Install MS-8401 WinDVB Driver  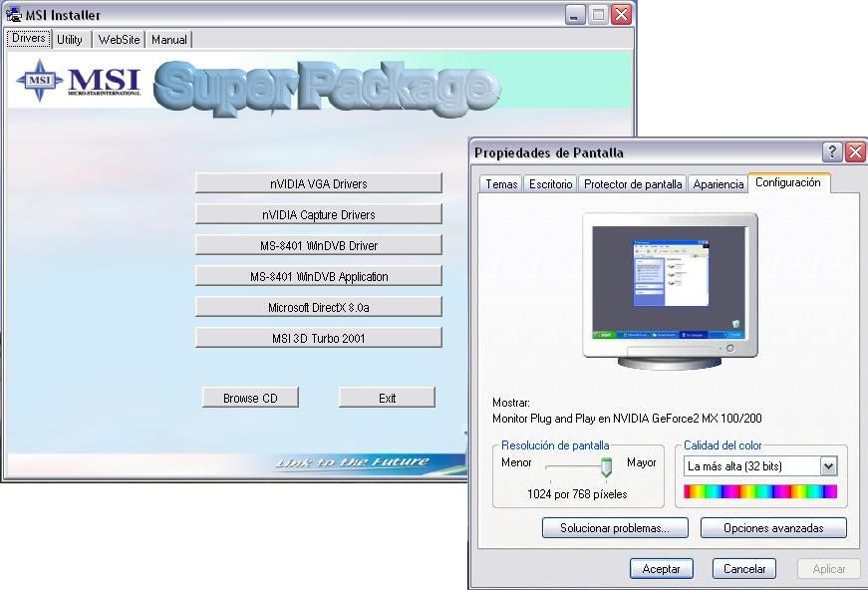[x=318, y=245]
